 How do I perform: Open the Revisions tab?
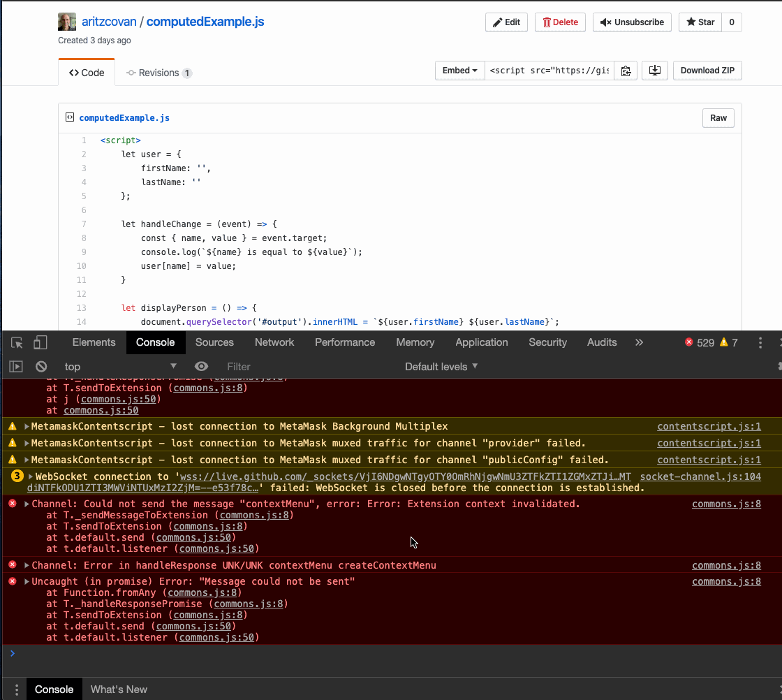159,73
